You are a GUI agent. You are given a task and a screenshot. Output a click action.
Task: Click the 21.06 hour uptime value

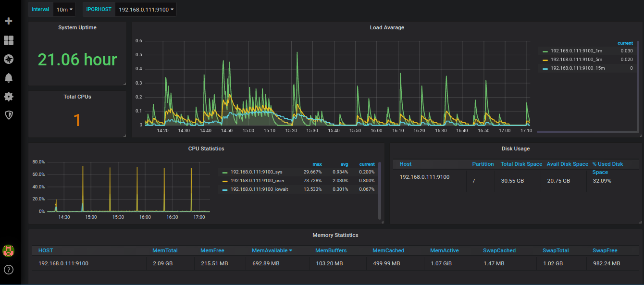pyautogui.click(x=77, y=60)
